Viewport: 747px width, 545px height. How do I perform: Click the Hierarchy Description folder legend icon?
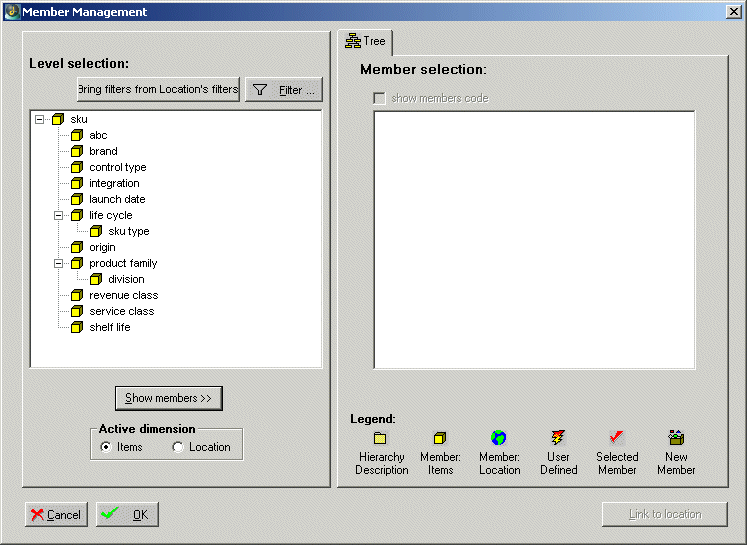click(x=380, y=438)
